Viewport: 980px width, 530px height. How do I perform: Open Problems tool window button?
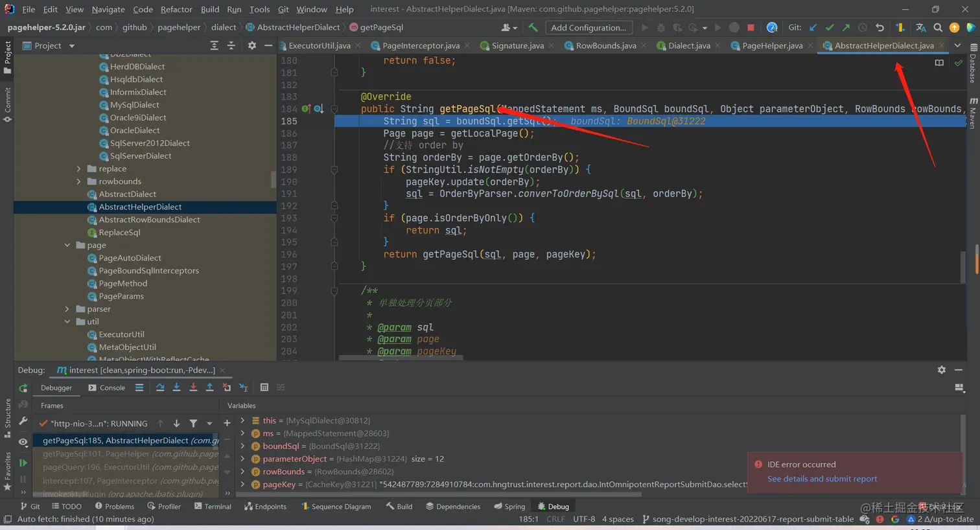[x=115, y=507]
